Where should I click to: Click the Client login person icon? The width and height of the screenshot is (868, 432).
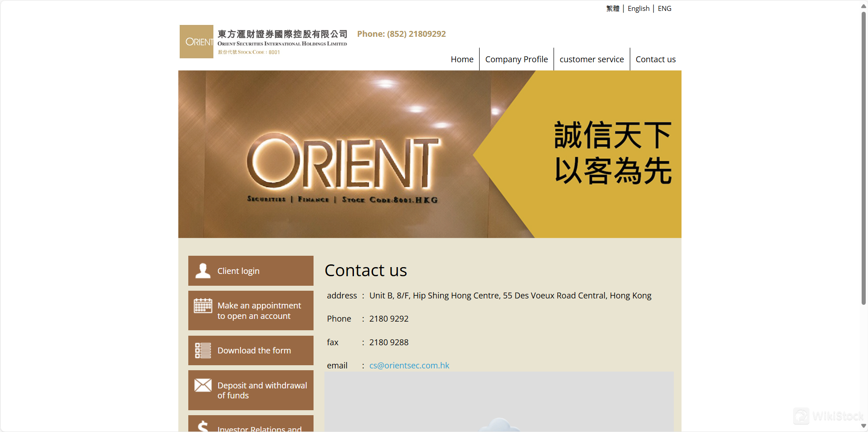coord(203,271)
